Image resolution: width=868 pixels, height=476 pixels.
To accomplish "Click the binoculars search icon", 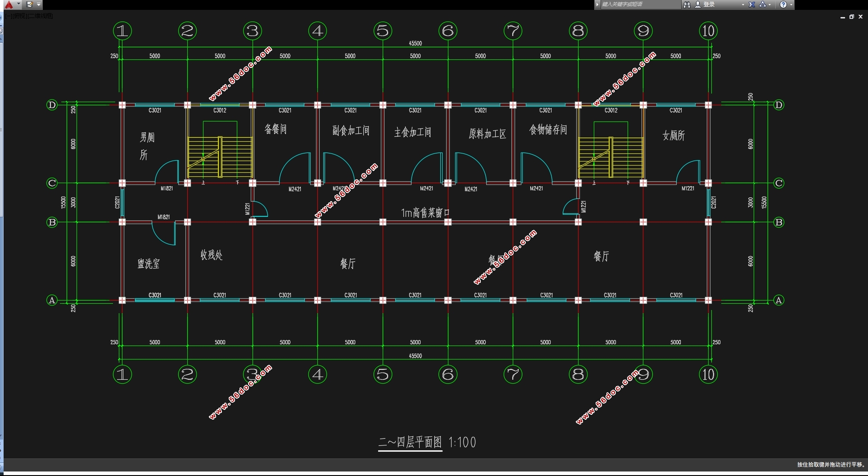I will click(x=687, y=4).
